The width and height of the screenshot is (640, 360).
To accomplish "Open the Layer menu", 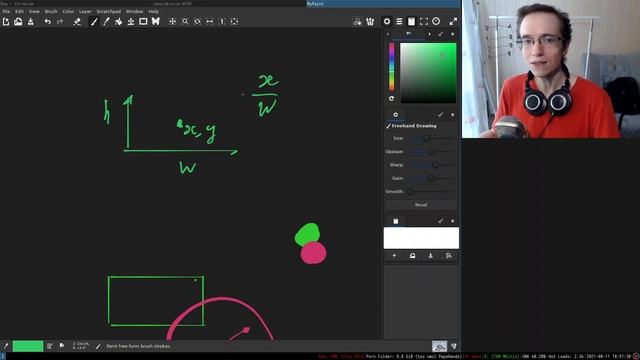I will click(x=85, y=11).
